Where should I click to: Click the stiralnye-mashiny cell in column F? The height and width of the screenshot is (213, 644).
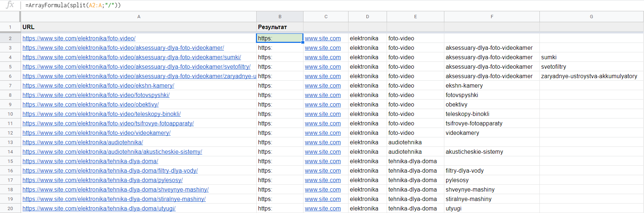(492, 199)
